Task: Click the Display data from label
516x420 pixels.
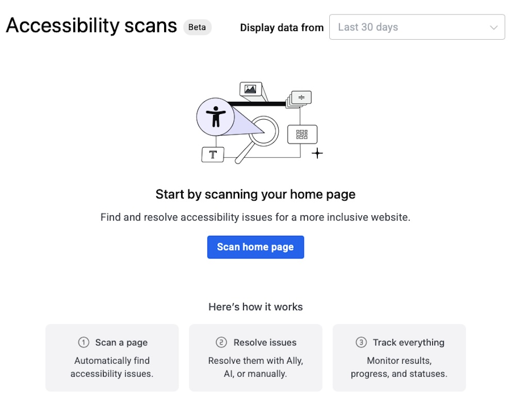Action: [x=282, y=28]
